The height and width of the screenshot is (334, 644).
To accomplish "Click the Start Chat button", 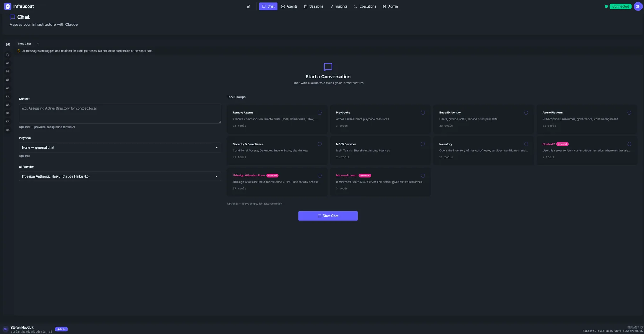I will click(328, 216).
